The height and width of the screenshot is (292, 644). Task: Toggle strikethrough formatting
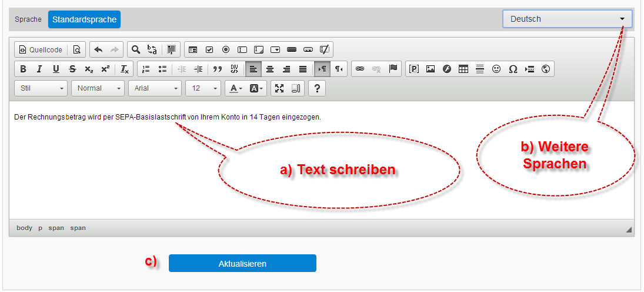point(72,69)
